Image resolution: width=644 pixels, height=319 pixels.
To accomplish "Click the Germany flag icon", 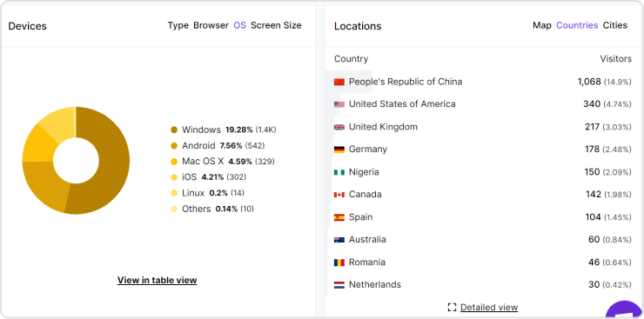I will click(x=339, y=150).
